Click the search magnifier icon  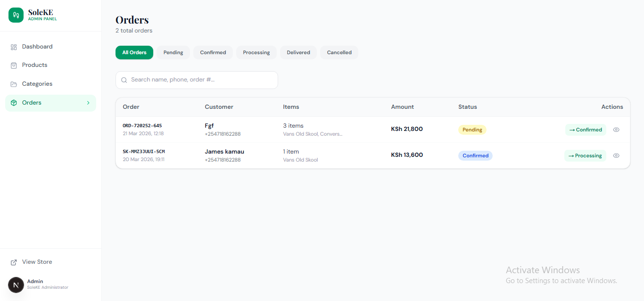(124, 80)
